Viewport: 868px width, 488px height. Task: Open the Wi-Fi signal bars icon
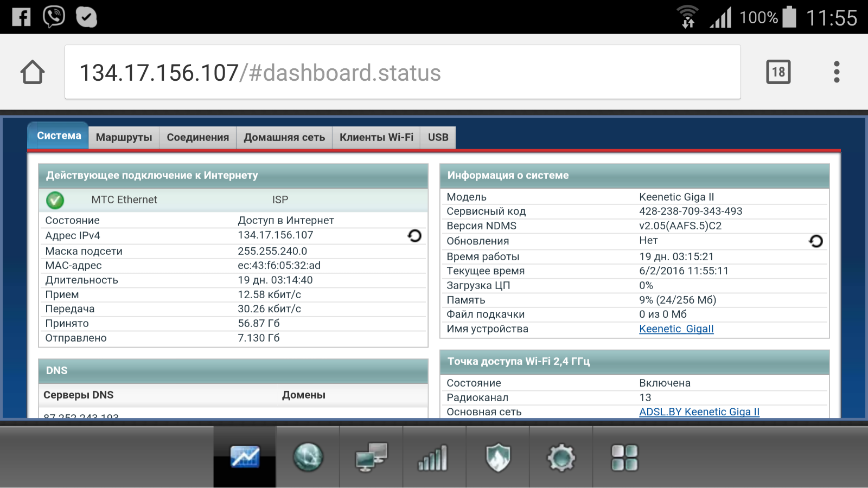pyautogui.click(x=435, y=457)
